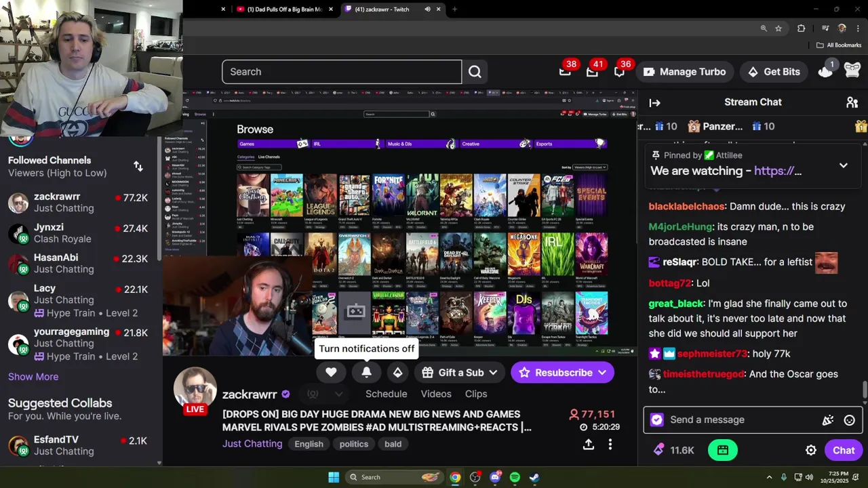868x488 pixels.
Task: Open notifications inbox with 41 badge
Action: coord(592,71)
